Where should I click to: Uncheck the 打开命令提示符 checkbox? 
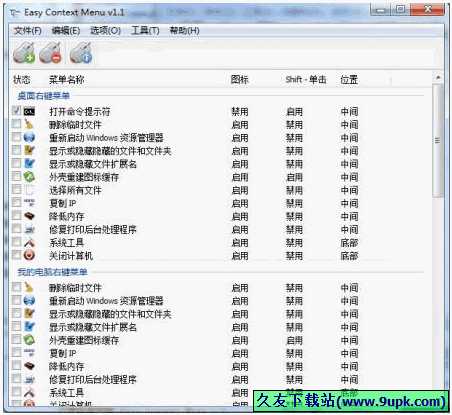[16, 110]
